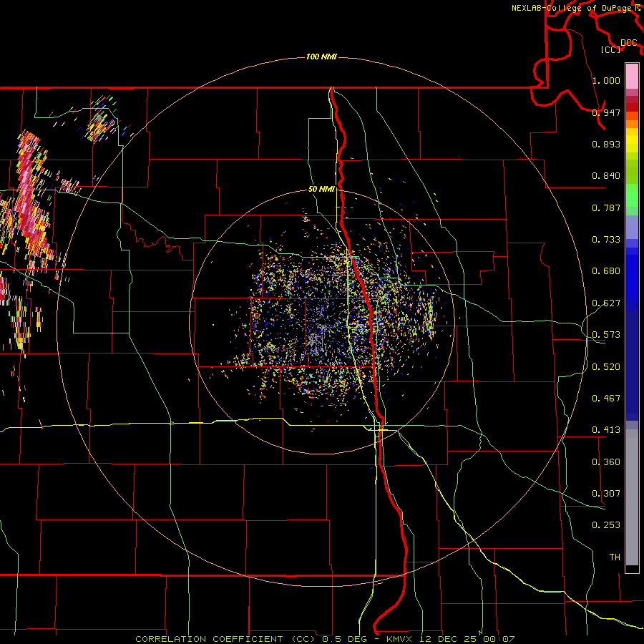Click the gray lower segment of the color bar
Image resolution: width=644 pixels, height=644 pixels.
point(632,497)
